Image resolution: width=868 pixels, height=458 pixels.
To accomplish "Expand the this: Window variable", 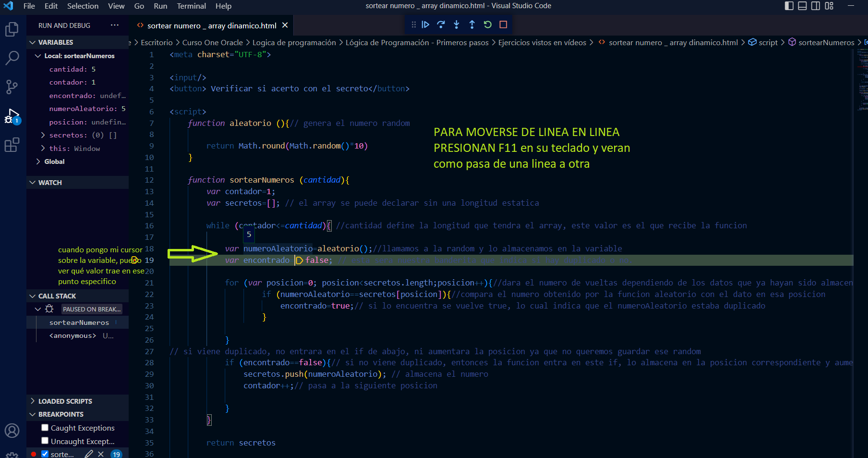I will [x=43, y=149].
